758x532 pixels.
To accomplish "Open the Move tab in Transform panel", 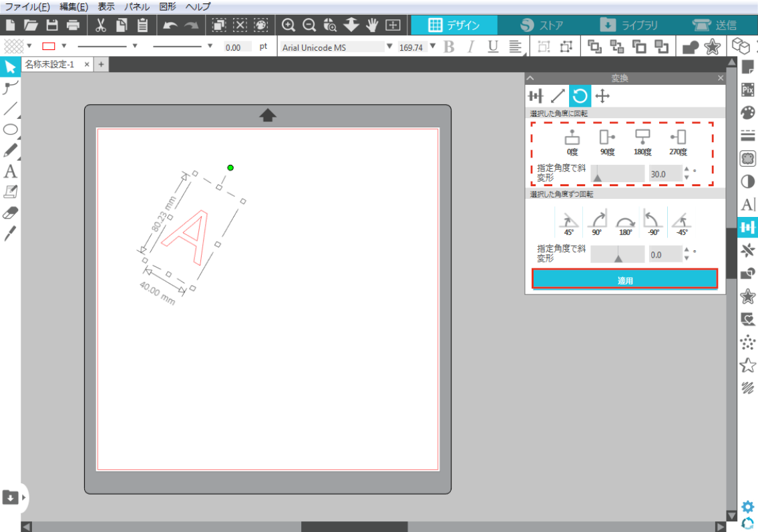I will coord(602,96).
